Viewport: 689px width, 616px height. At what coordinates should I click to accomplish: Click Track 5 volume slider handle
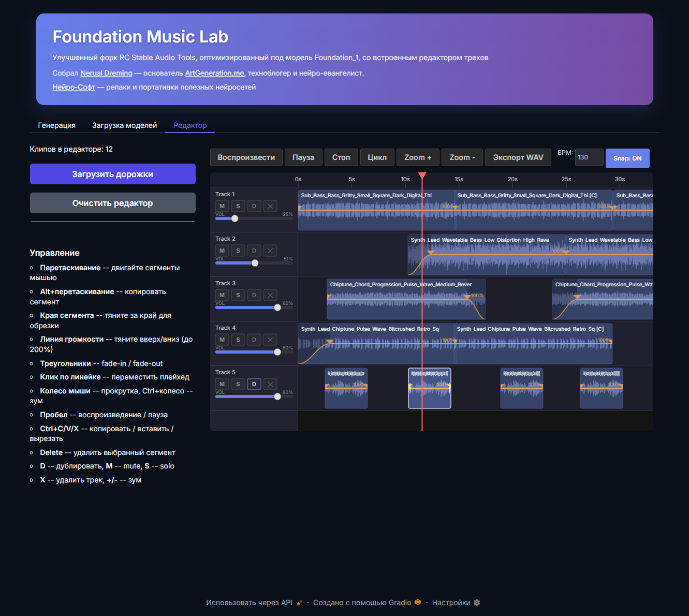[277, 397]
